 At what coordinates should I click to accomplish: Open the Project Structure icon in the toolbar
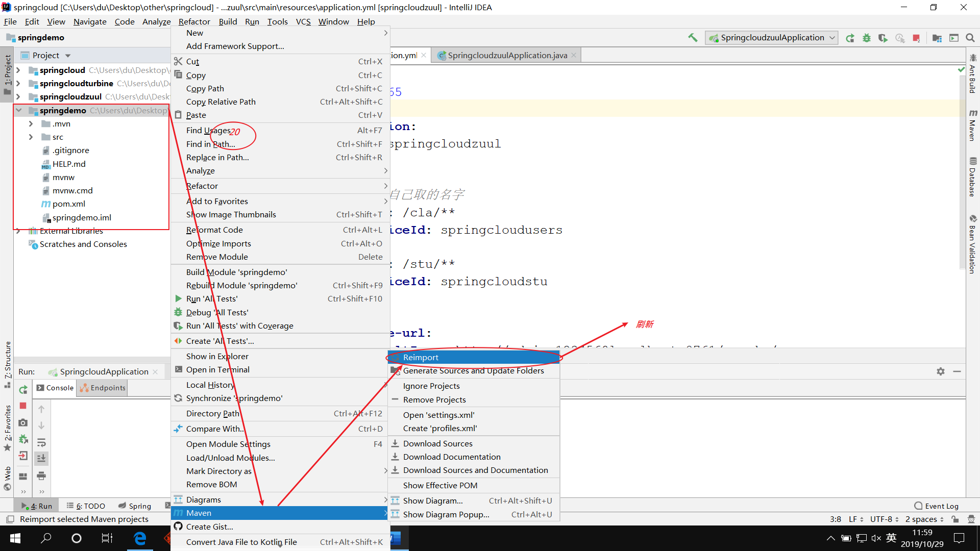tap(937, 38)
